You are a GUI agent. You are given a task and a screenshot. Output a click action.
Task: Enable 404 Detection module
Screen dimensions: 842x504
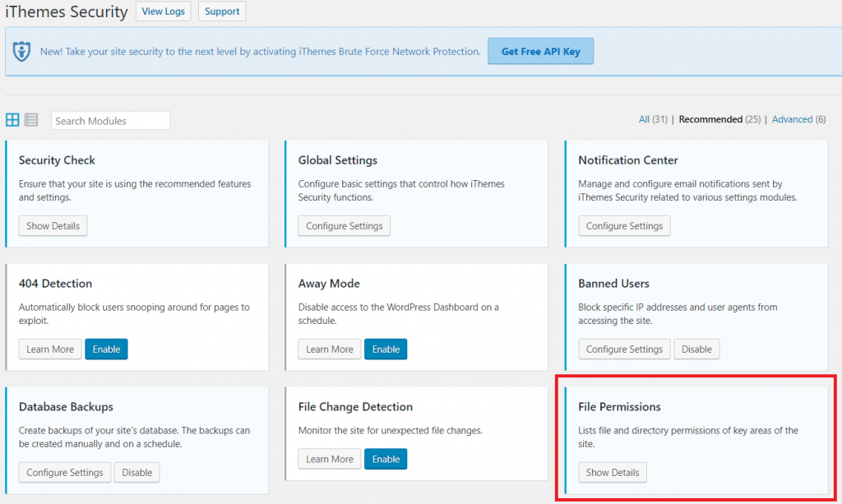click(x=106, y=349)
